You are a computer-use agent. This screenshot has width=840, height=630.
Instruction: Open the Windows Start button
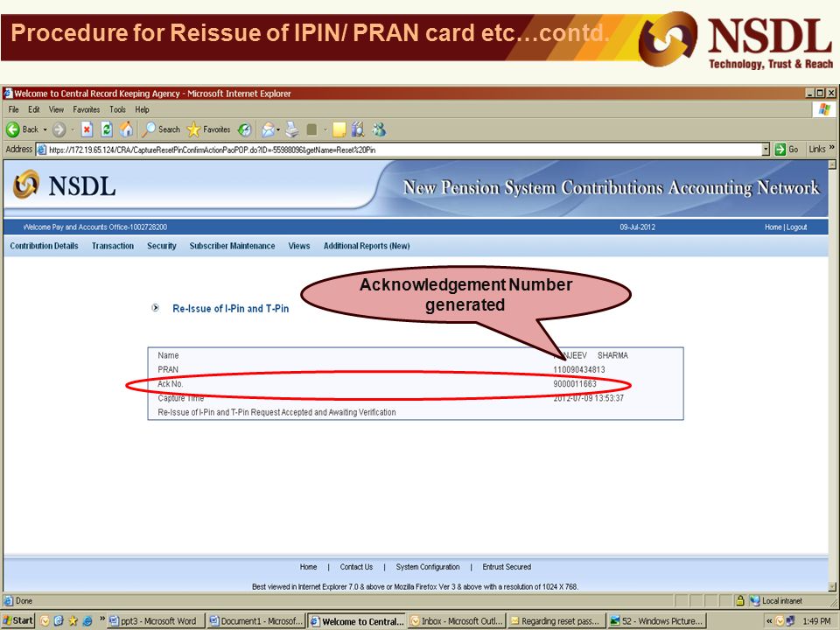17,620
